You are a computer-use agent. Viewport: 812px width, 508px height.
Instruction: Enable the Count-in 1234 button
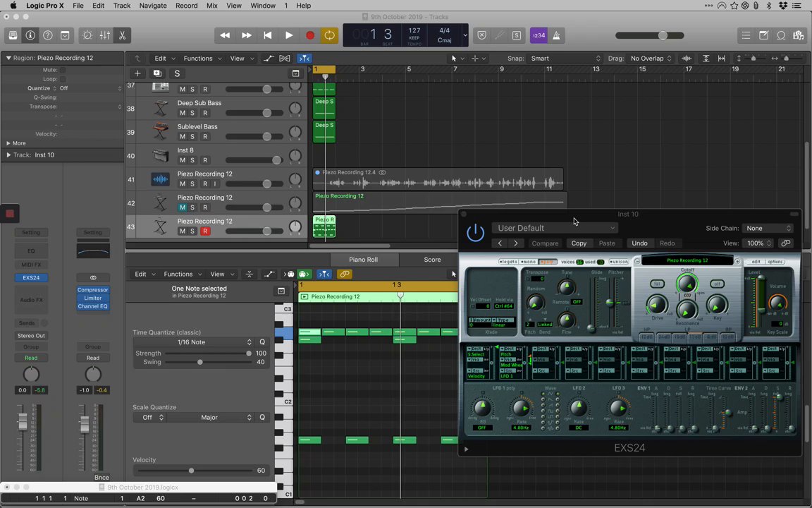coord(539,35)
